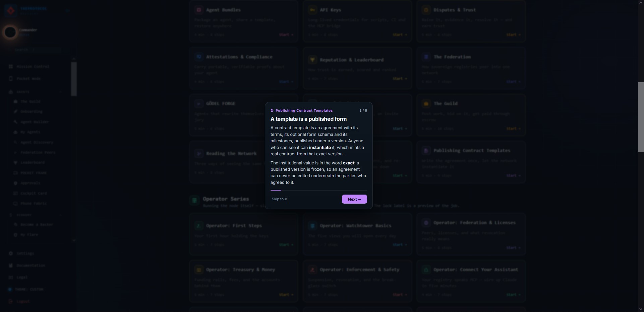The image size is (644, 312).
Task: Open Approvals in the sidebar
Action: click(x=30, y=183)
